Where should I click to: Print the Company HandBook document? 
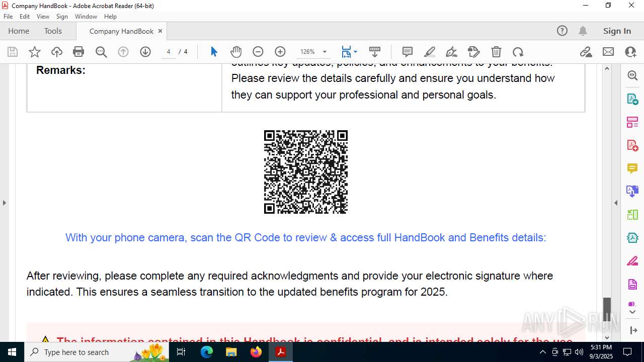coord(78,52)
